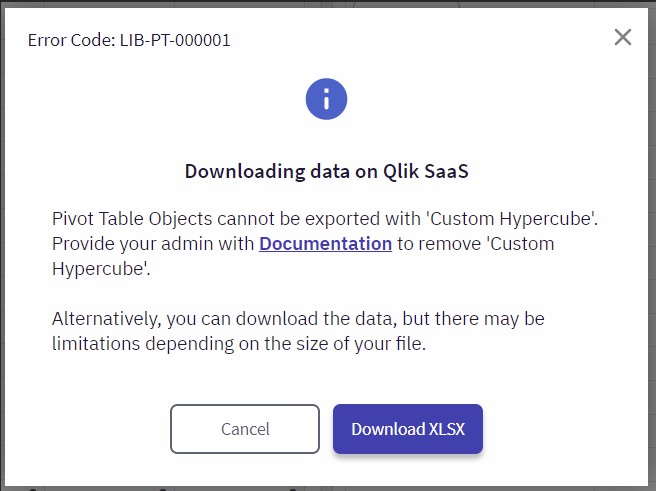656x491 pixels.
Task: Click the 'Downloading data on Qlik SaaS' heading
Action: (x=327, y=171)
